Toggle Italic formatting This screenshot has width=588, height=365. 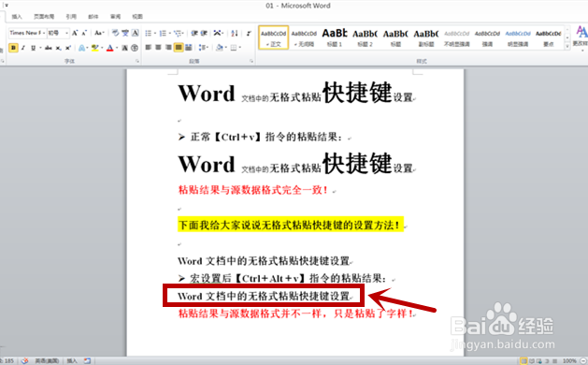pos(23,48)
